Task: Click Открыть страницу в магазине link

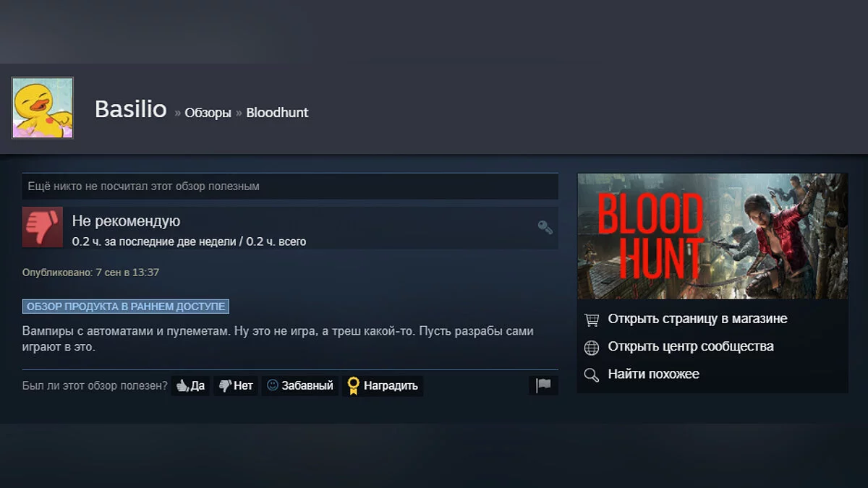Action: pos(697,319)
